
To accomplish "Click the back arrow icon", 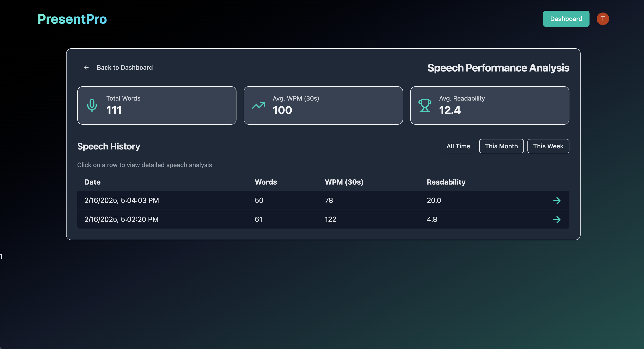I will click(86, 67).
